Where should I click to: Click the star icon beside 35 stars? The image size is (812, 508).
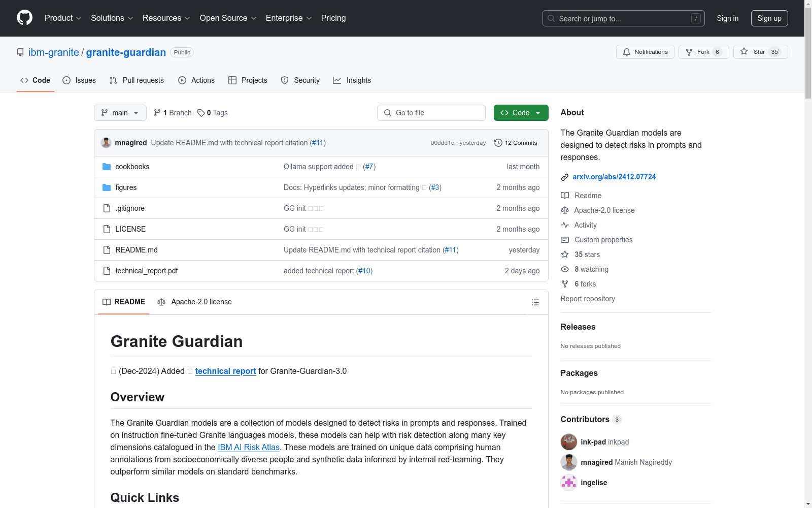[x=565, y=255]
